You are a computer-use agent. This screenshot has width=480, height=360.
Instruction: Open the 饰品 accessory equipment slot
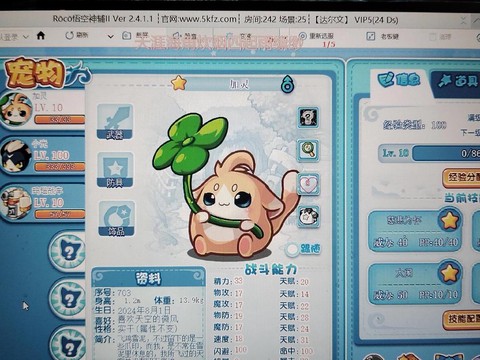116,218
